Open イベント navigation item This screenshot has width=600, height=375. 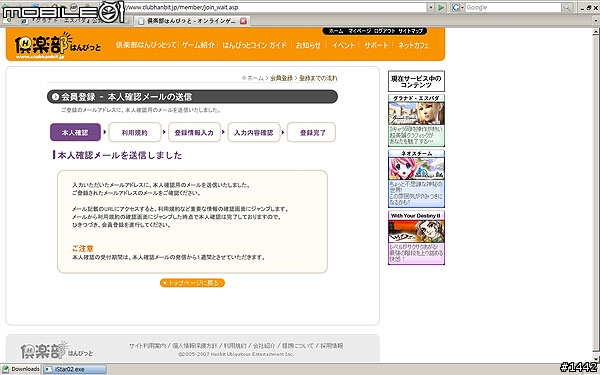343,45
